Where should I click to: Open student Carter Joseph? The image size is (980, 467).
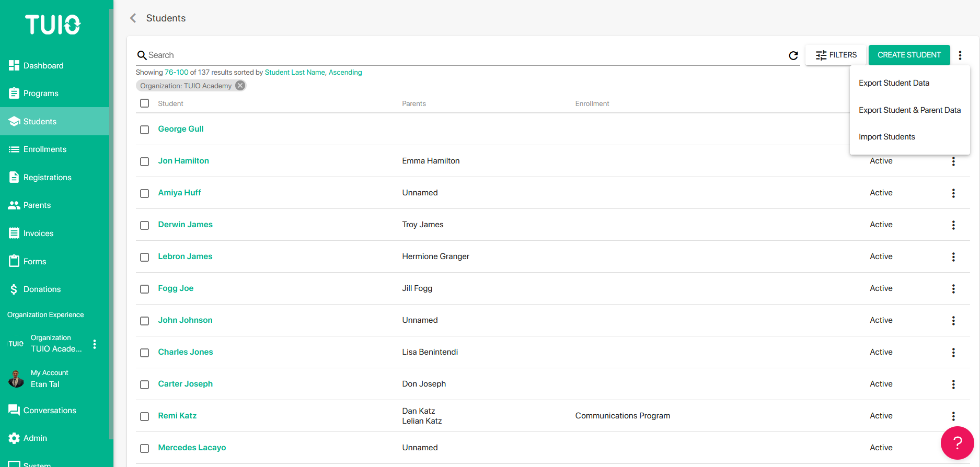[186, 384]
